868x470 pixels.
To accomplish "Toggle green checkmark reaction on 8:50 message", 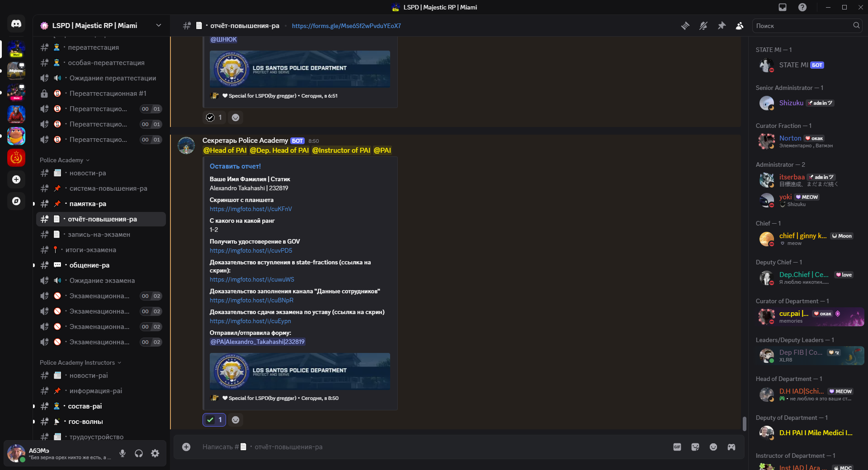I will tap(214, 420).
